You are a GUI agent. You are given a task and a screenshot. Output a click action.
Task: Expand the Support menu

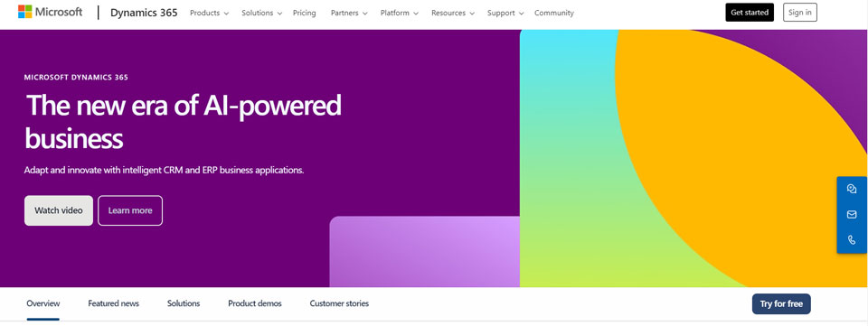[x=505, y=13]
